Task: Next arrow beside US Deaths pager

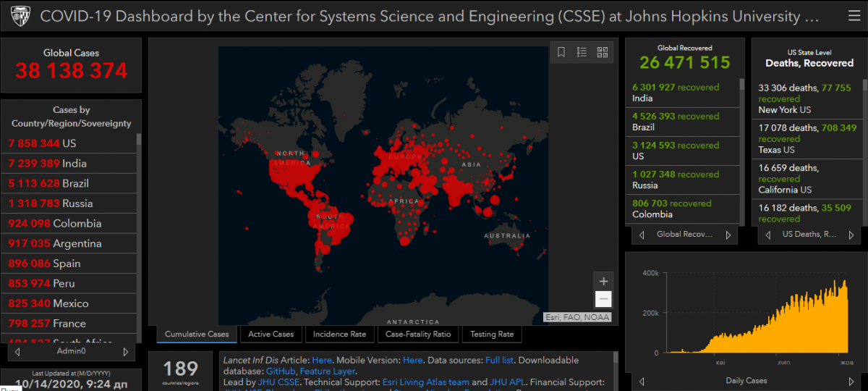Action: [852, 235]
